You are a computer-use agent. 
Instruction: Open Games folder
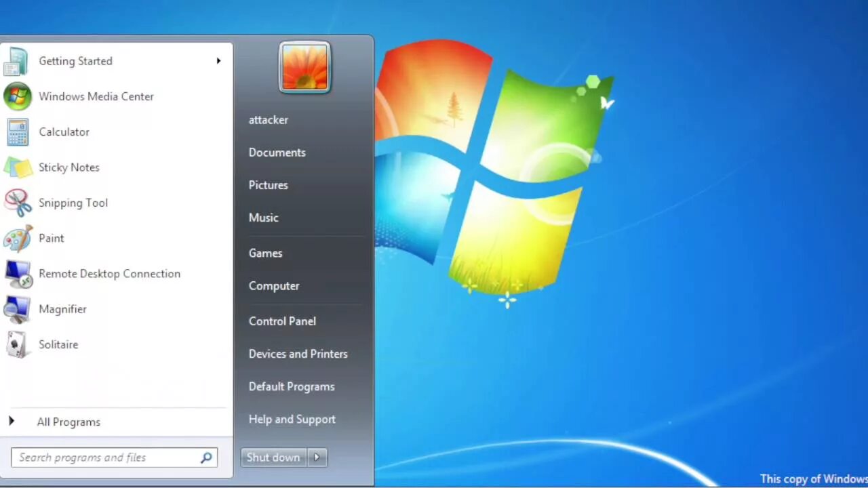265,253
